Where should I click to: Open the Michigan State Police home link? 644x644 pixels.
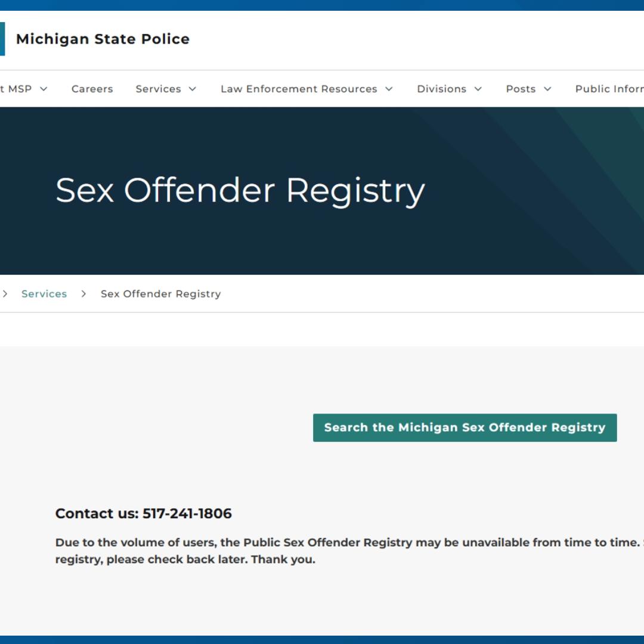103,39
